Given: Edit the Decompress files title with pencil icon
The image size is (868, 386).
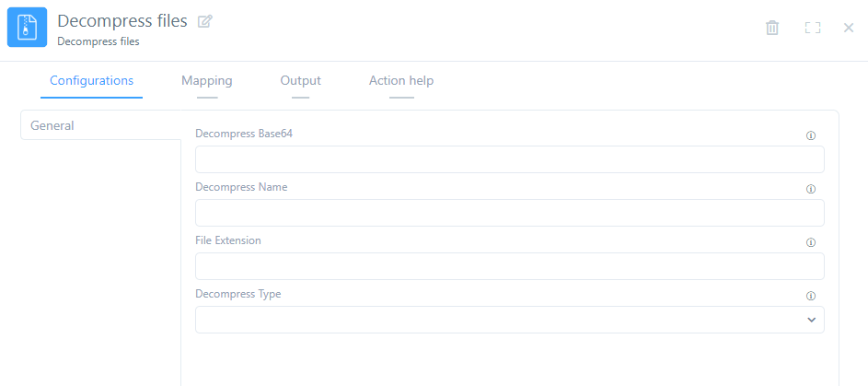Looking at the screenshot, I should [x=204, y=21].
